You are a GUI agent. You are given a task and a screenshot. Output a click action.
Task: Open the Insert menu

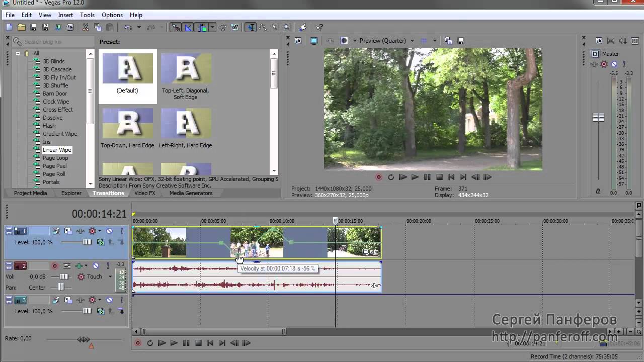tap(65, 15)
